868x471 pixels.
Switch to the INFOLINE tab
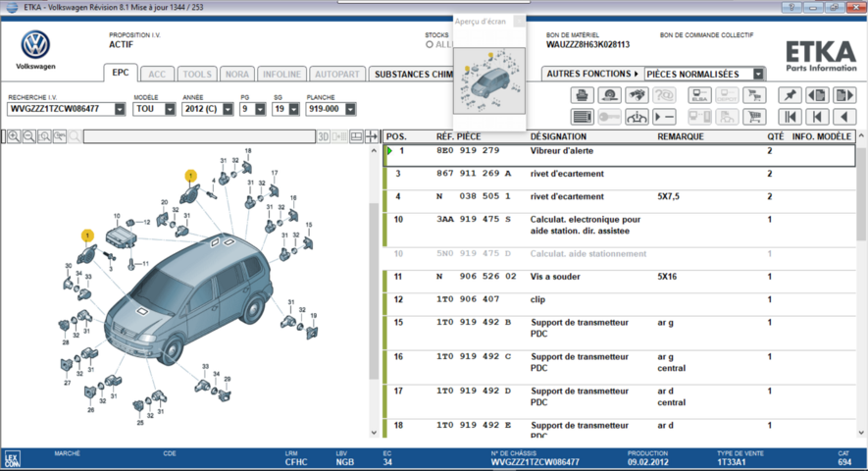click(x=281, y=75)
